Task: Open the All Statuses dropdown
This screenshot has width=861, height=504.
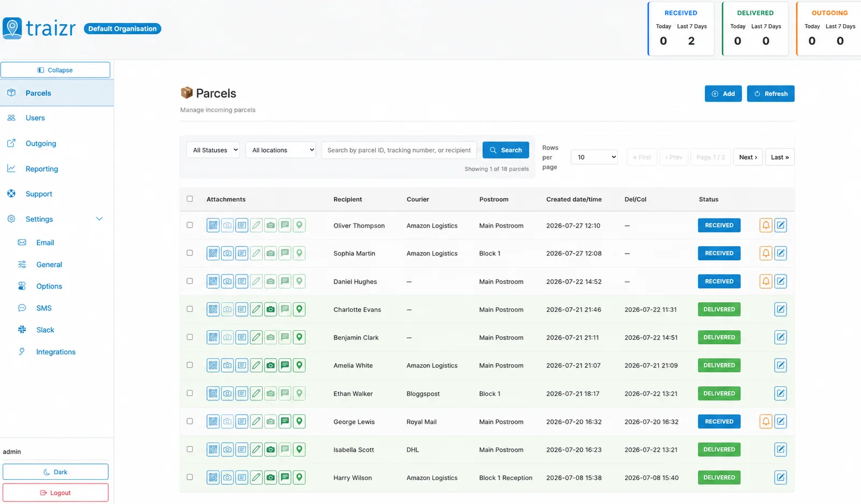Action: click(x=213, y=150)
